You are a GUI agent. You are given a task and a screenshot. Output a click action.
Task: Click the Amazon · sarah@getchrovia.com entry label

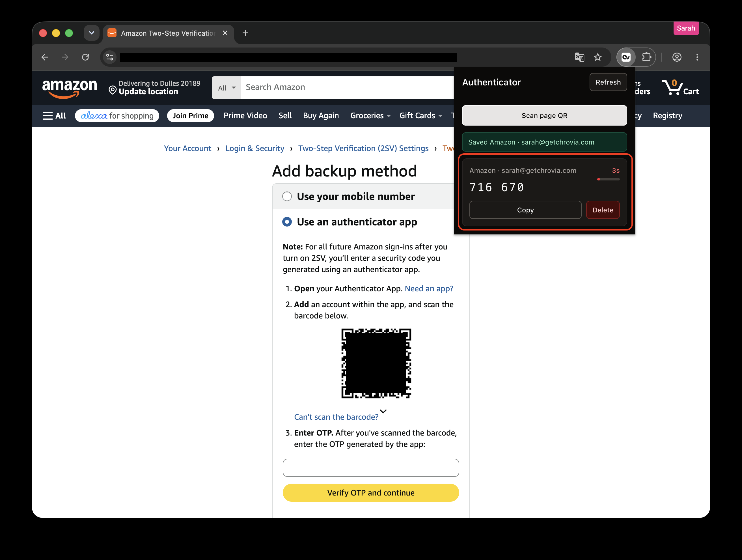[523, 171]
